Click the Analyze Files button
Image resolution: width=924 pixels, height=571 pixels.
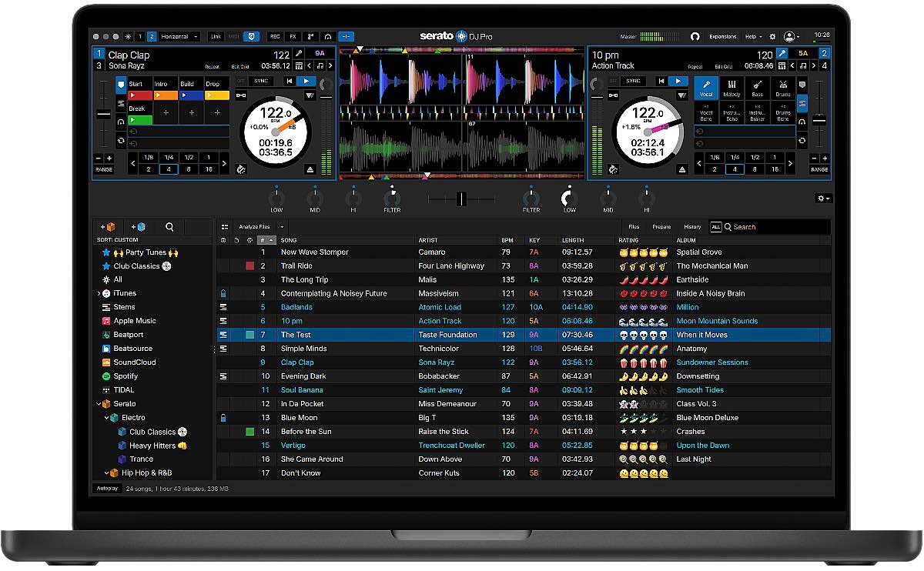pos(254,227)
